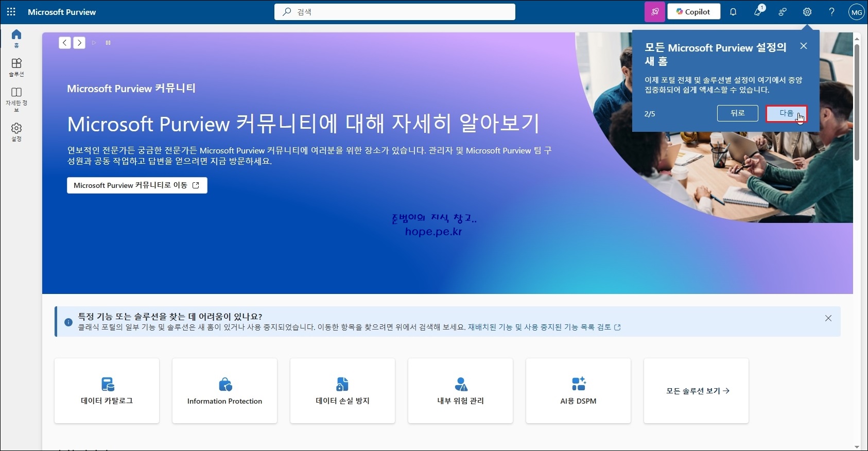Image resolution: width=868 pixels, height=451 pixels.
Task: Pause the carousel slideshow
Action: pyautogui.click(x=108, y=43)
